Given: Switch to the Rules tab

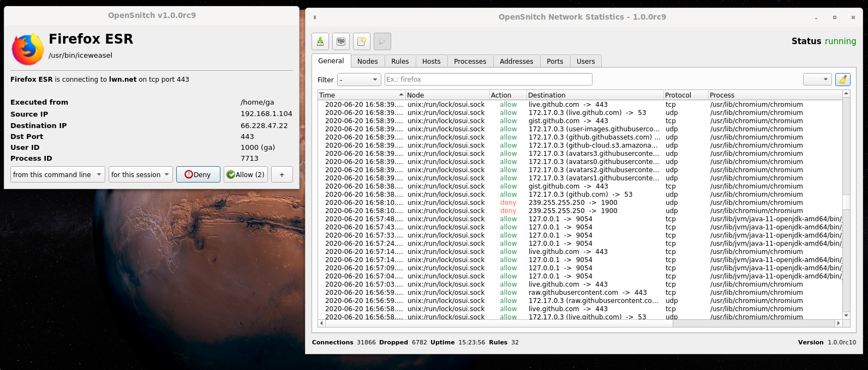Looking at the screenshot, I should (400, 61).
